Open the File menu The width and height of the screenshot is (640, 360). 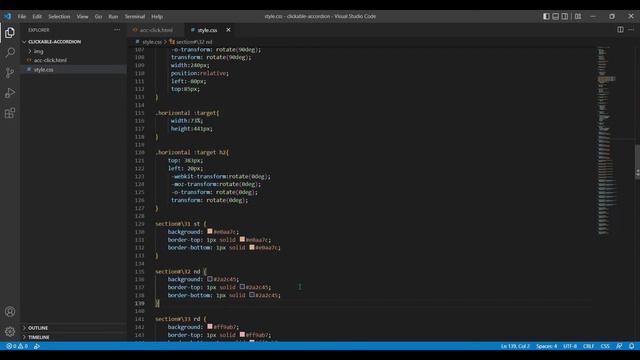[x=22, y=16]
